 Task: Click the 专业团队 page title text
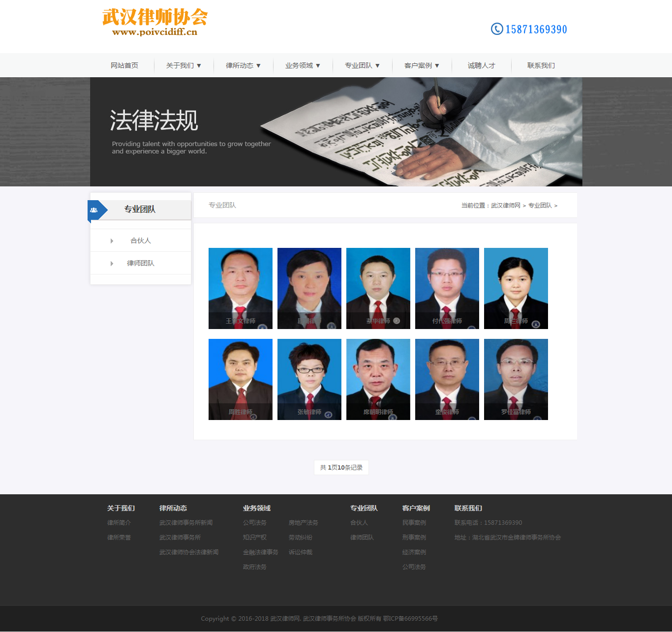[222, 205]
